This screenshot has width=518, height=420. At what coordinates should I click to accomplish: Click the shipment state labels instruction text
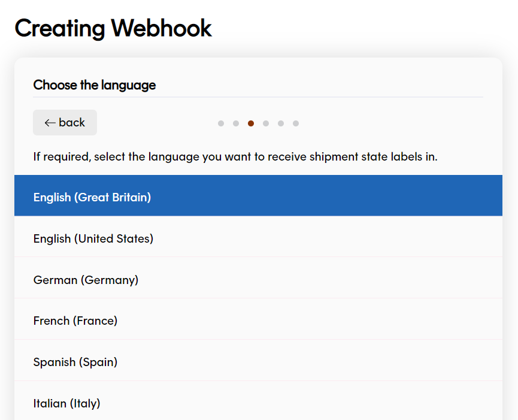235,157
